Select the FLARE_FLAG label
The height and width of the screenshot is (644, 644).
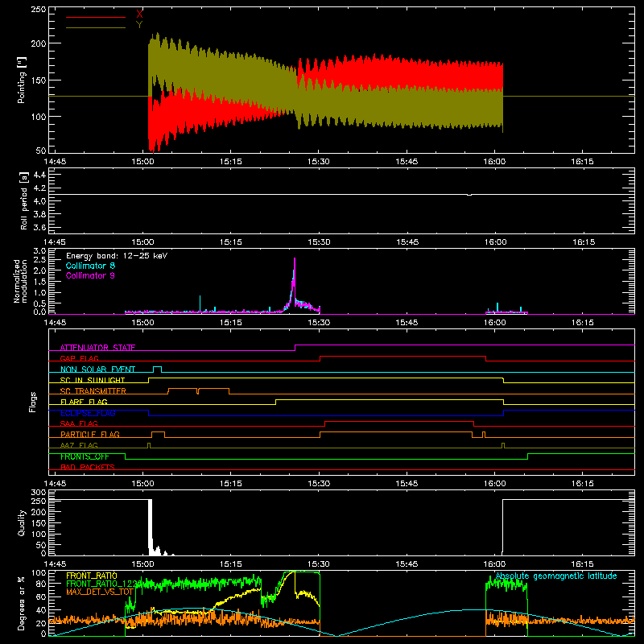click(x=84, y=402)
